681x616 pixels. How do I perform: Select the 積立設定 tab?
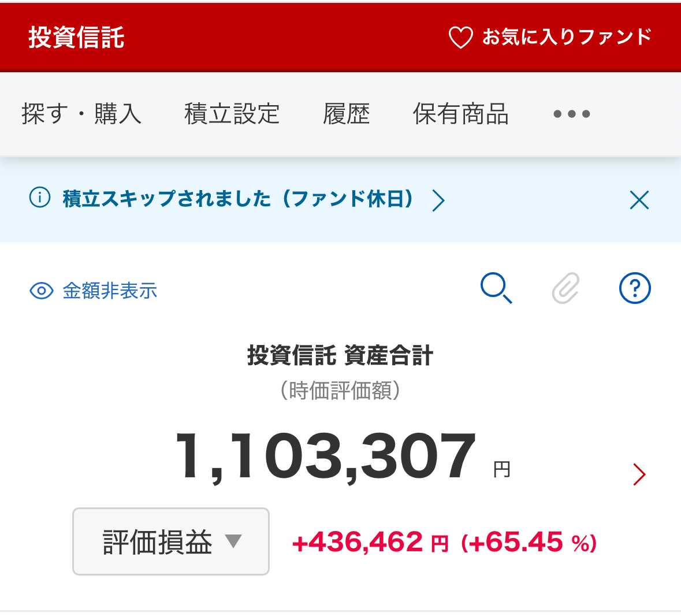[232, 114]
